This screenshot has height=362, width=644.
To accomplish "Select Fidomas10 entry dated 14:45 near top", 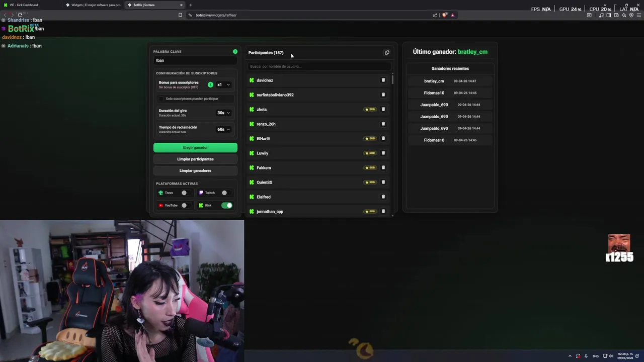I will (434, 93).
